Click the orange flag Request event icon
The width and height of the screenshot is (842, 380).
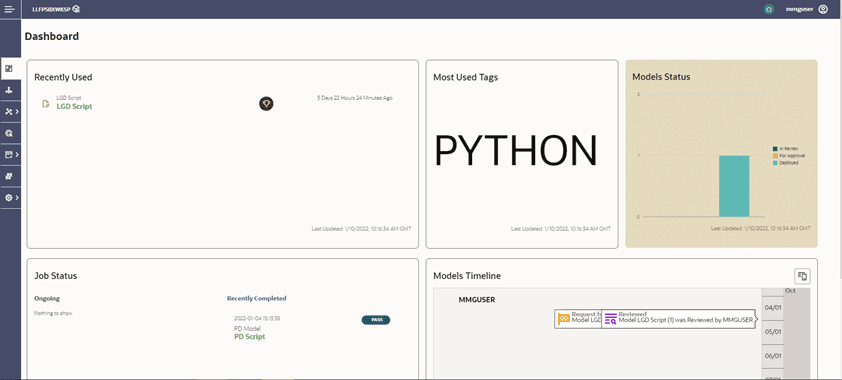pos(563,319)
